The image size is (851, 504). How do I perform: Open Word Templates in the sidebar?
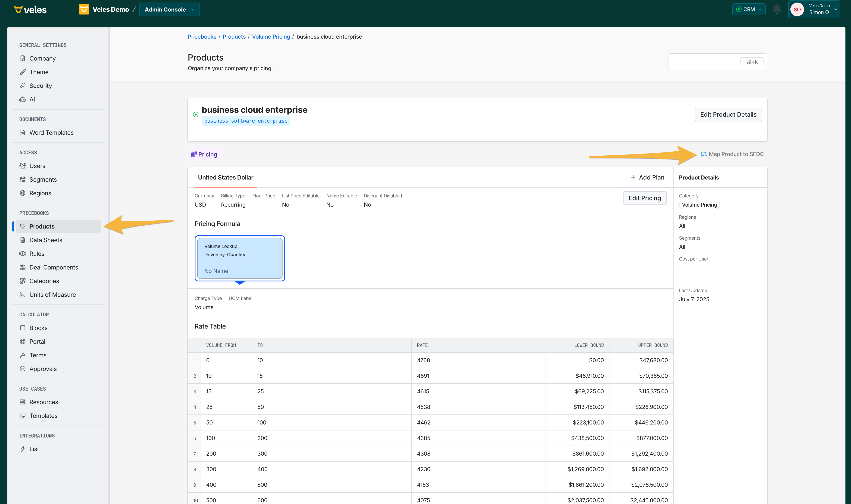pos(51,132)
